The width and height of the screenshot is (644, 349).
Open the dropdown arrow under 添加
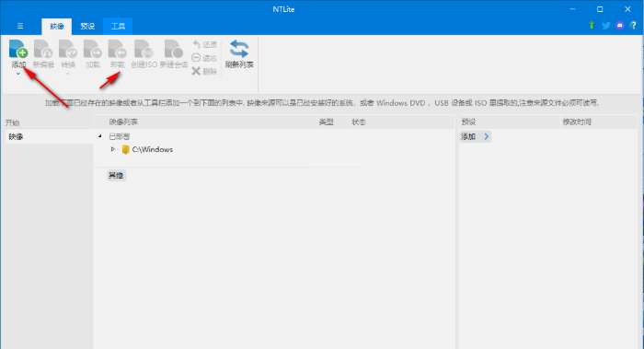tap(18, 74)
